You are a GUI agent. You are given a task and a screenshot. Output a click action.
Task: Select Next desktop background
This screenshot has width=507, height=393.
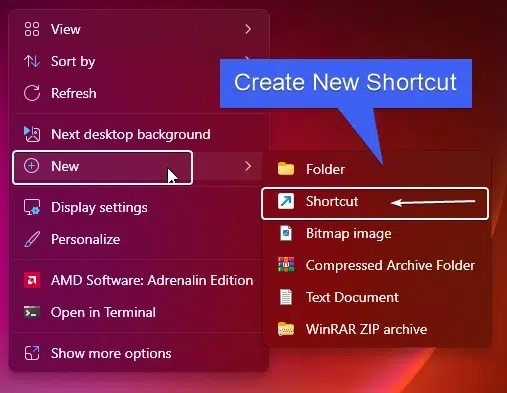139,134
